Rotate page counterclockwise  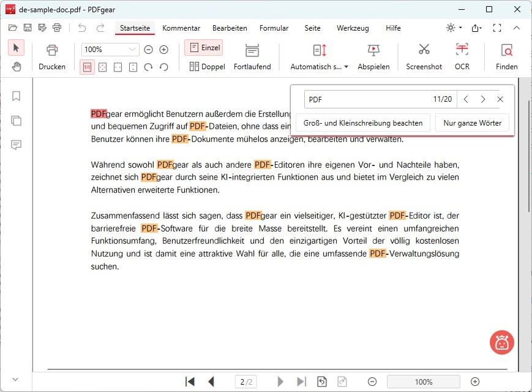(164, 67)
